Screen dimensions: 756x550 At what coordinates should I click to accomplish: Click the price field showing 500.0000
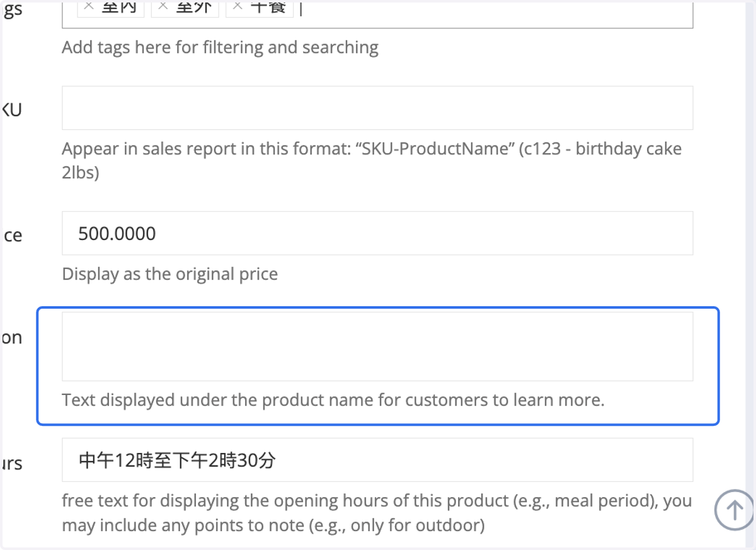(377, 233)
